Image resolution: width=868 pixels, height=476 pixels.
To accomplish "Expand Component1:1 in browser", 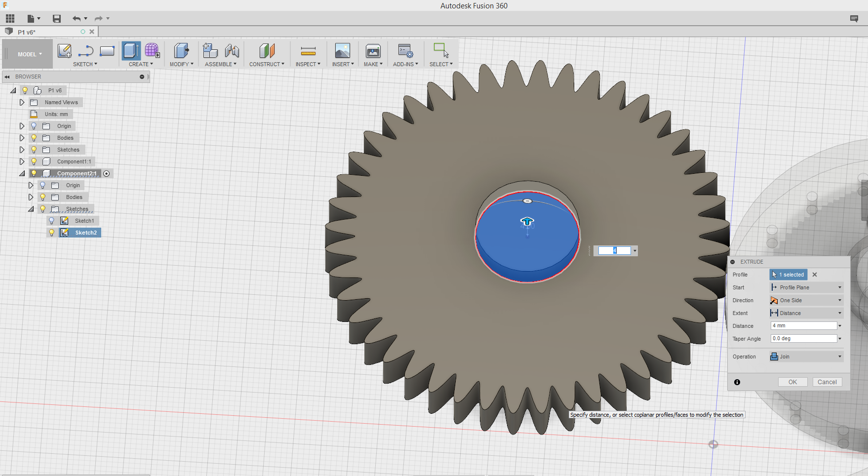I will coord(22,161).
